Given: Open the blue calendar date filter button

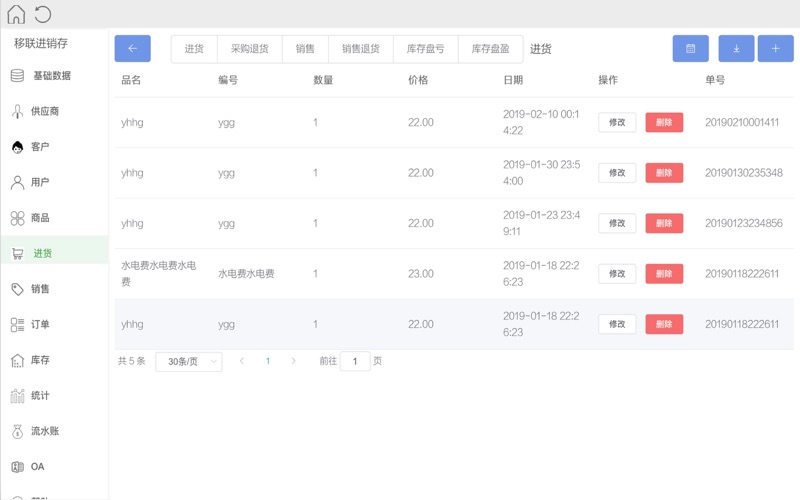Looking at the screenshot, I should (x=690, y=48).
